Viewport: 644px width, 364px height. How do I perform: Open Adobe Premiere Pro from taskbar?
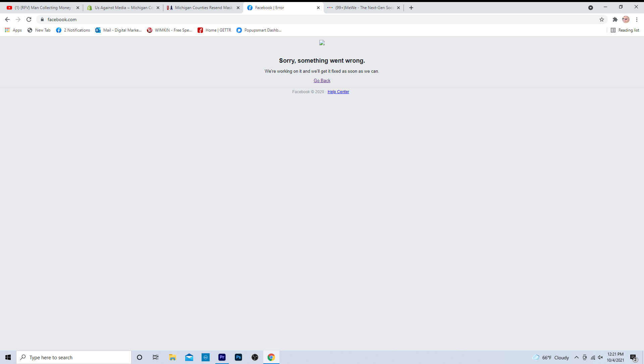pyautogui.click(x=222, y=357)
